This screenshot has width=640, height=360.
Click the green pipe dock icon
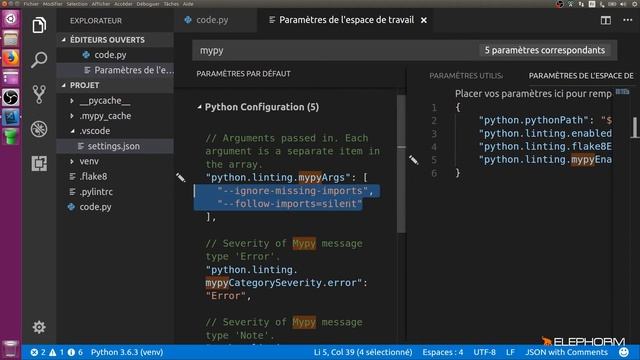[11, 136]
